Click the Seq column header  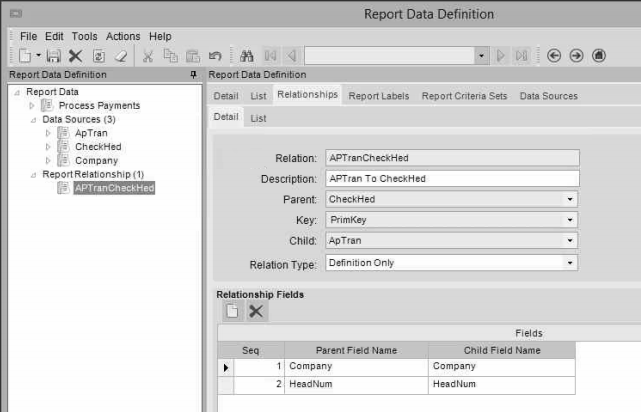coord(251,350)
